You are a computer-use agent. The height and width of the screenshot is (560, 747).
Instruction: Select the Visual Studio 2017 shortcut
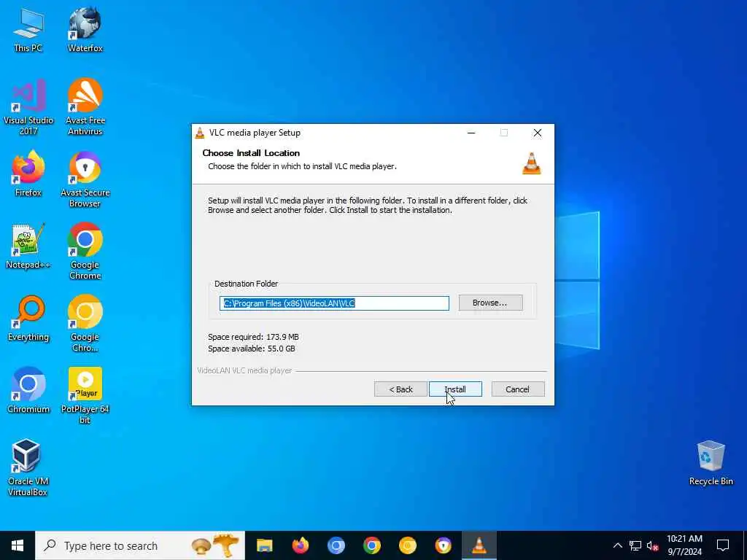coord(28,107)
